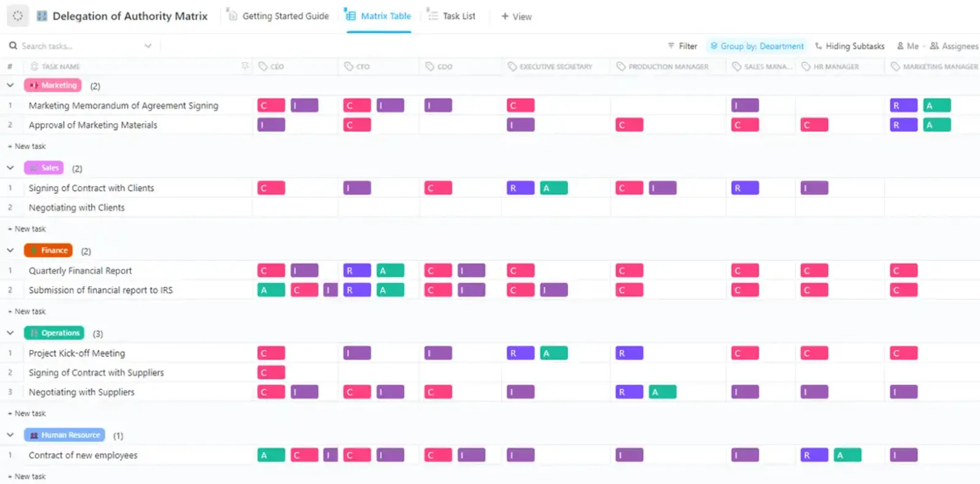Click the tag icon in CEO column header
The width and height of the screenshot is (980, 484).
[263, 66]
